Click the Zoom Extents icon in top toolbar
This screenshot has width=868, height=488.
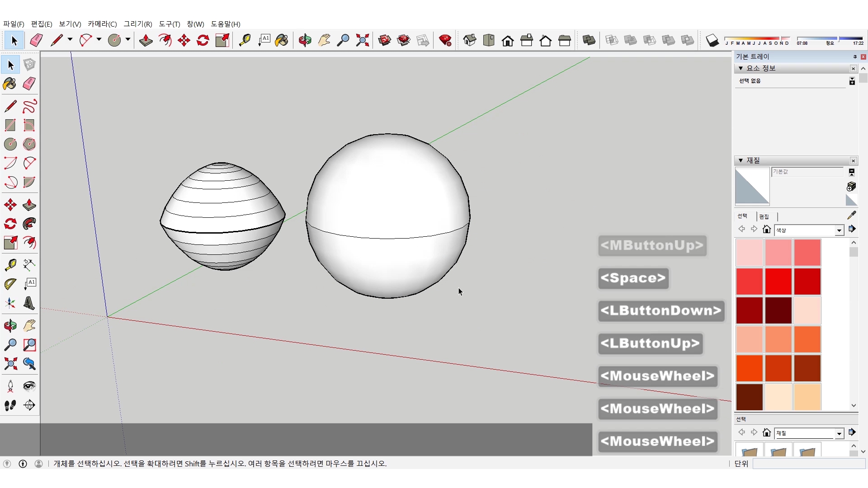362,41
